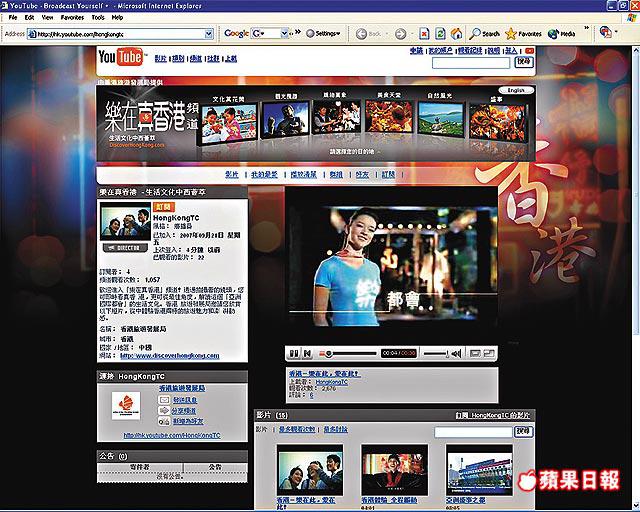Open the Edit menu
Image resolution: width=640 pixels, height=512 pixels.
29,18
